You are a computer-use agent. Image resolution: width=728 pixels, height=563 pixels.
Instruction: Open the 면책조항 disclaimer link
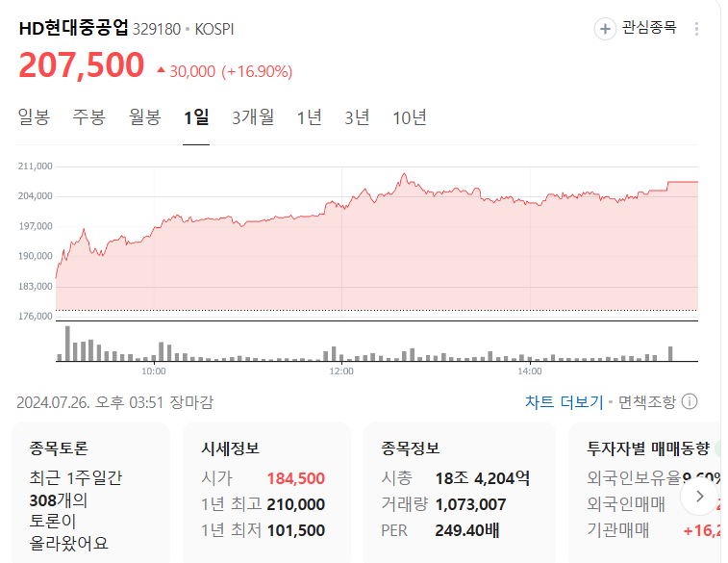click(647, 401)
